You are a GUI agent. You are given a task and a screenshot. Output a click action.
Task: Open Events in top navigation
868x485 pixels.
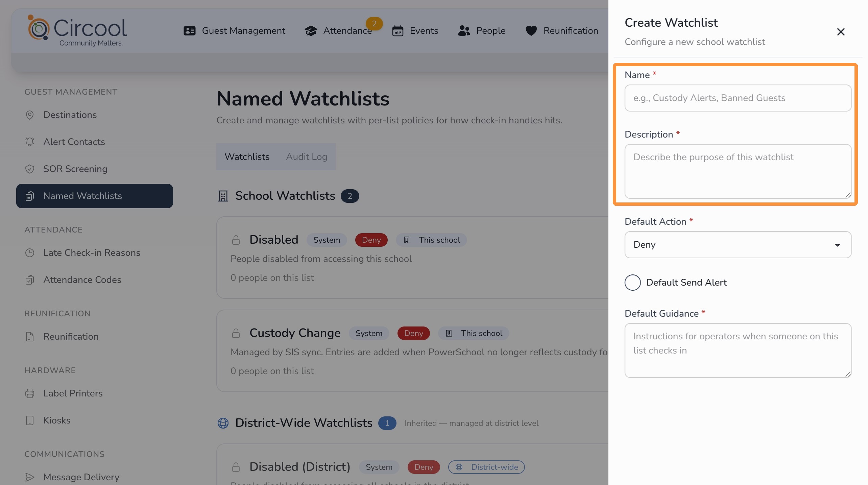pos(415,31)
